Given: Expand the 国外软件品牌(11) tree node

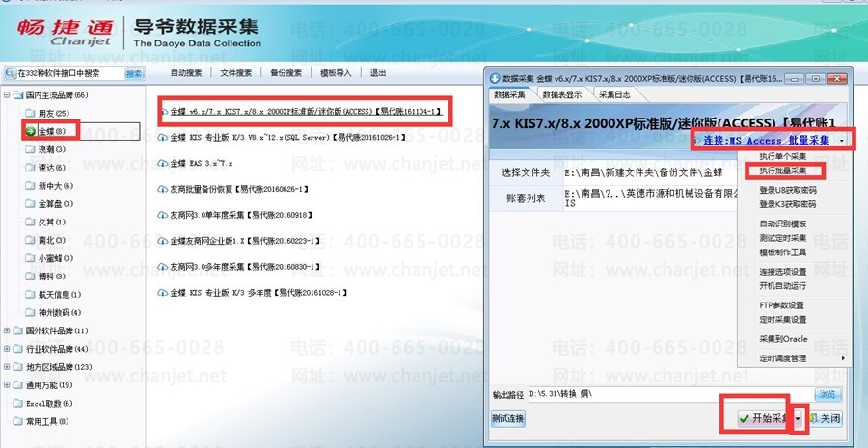Looking at the screenshot, I should (x=7, y=330).
